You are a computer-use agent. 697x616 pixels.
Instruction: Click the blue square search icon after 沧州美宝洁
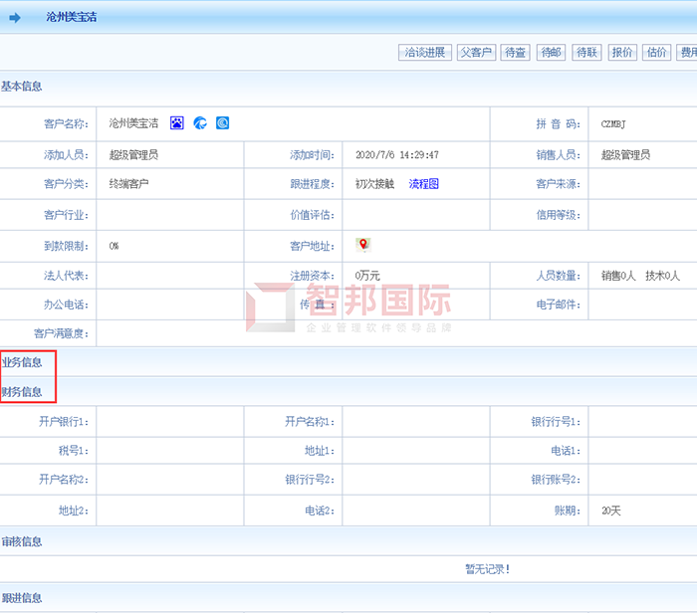point(222,123)
